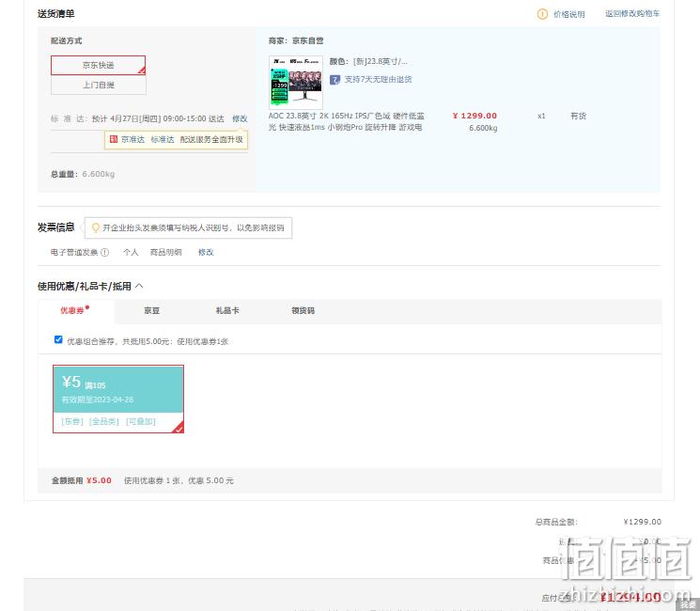Open the AOC monitor product thumbnail
The image size is (700, 611).
[x=296, y=82]
